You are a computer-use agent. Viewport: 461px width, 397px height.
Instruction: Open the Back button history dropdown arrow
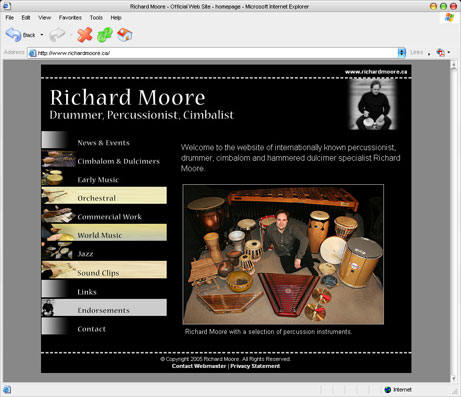click(x=42, y=35)
